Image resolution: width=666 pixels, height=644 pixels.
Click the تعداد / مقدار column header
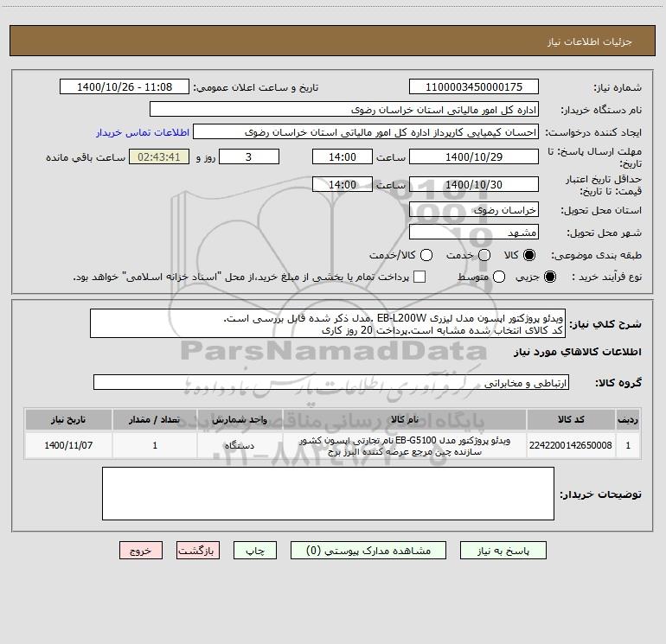point(155,419)
